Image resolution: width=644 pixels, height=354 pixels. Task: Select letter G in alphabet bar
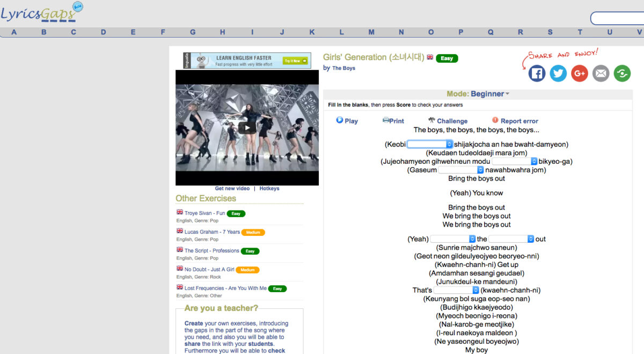[193, 32]
